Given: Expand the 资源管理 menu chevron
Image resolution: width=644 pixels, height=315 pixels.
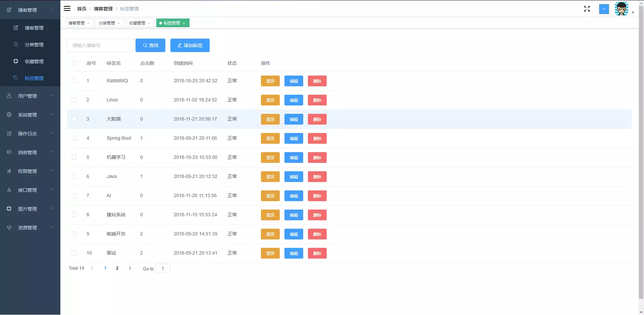Looking at the screenshot, I should tap(52, 227).
